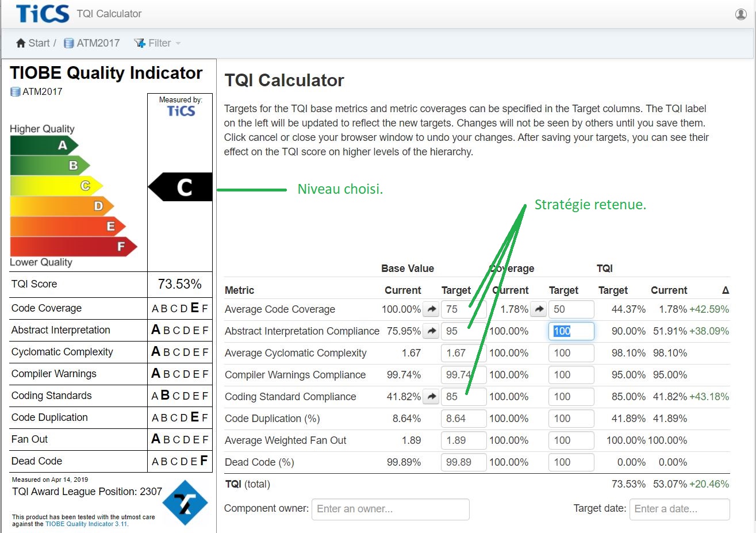The height and width of the screenshot is (533, 756).
Task: Click the black C label indicator
Action: click(181, 187)
